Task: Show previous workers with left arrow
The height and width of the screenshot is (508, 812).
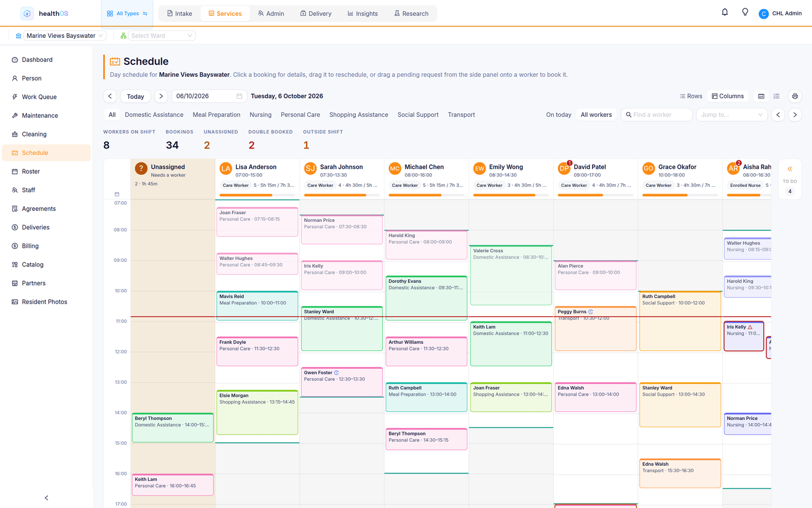Action: (778, 115)
